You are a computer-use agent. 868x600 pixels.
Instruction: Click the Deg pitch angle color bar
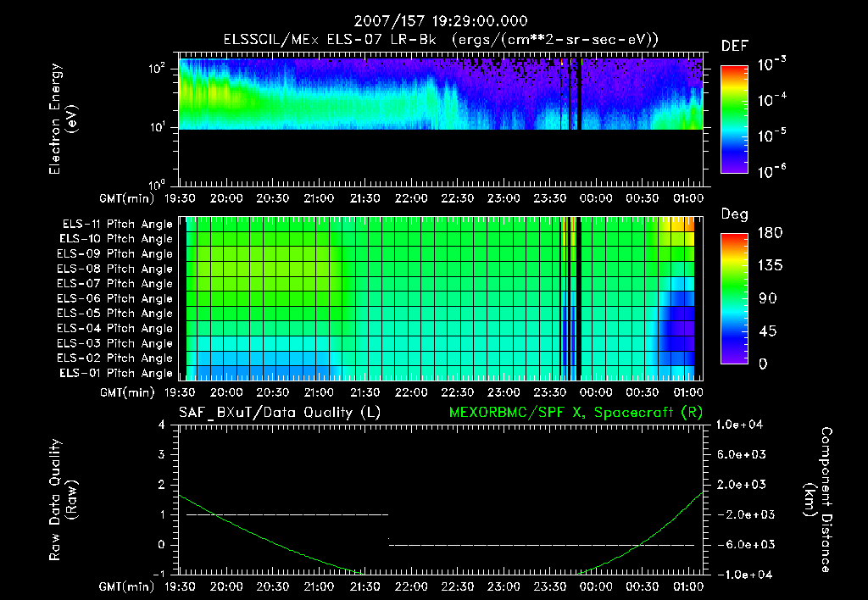734,298
